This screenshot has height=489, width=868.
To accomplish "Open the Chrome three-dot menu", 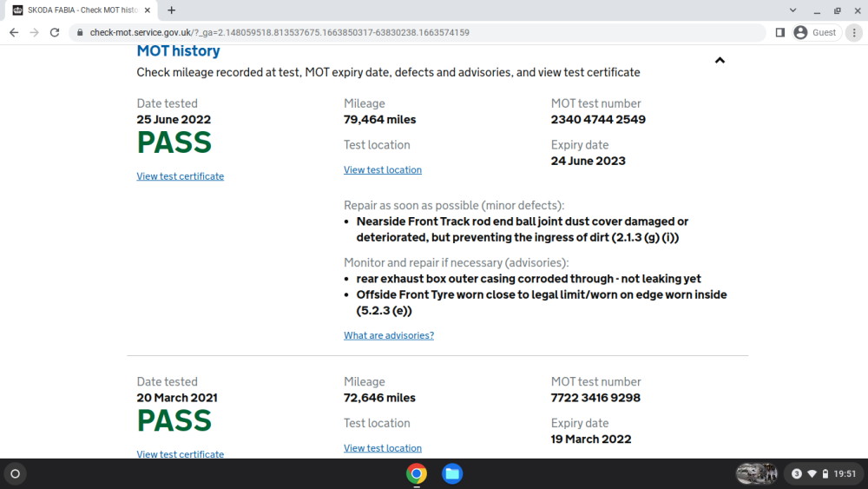I will [854, 33].
